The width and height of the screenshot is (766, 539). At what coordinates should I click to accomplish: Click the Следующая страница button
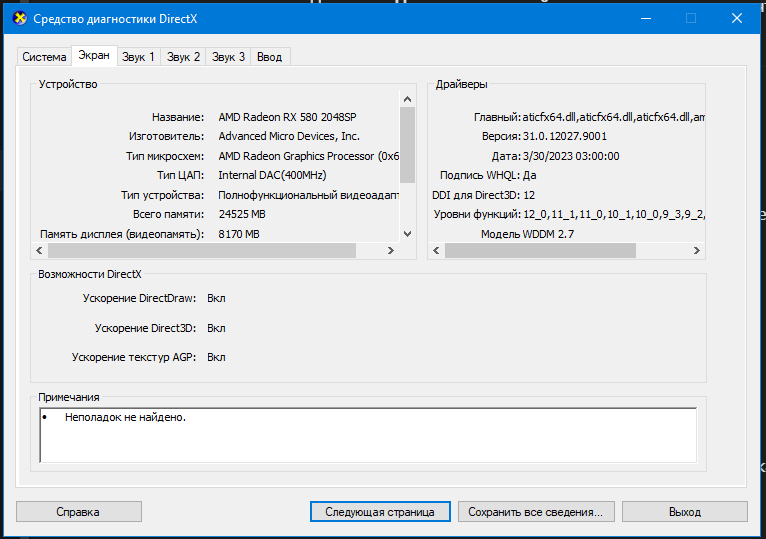(380, 511)
